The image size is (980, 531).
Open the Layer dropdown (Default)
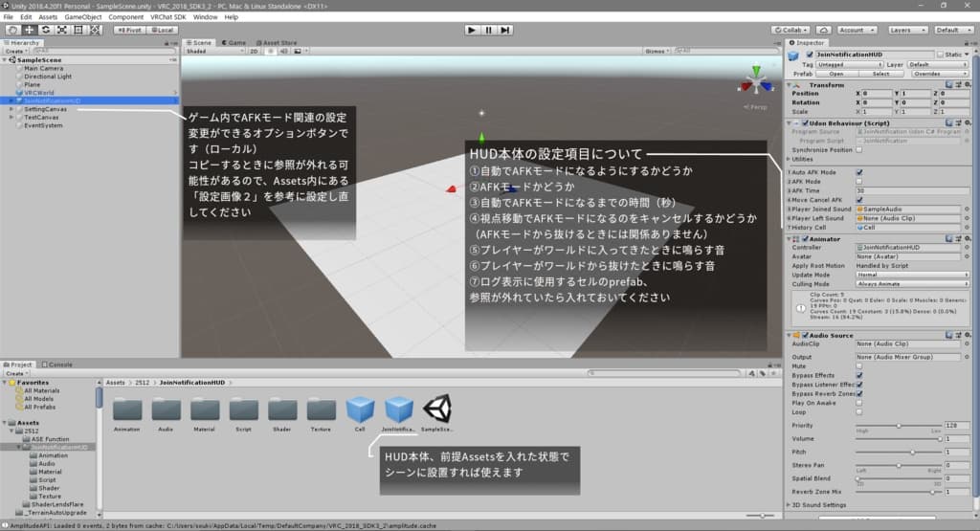click(x=938, y=64)
